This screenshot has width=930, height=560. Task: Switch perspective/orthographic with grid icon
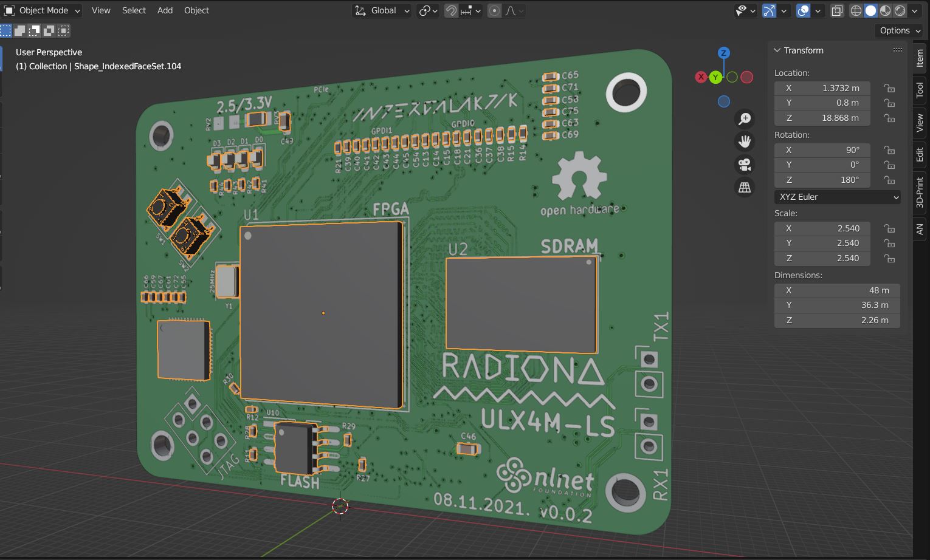tap(745, 187)
